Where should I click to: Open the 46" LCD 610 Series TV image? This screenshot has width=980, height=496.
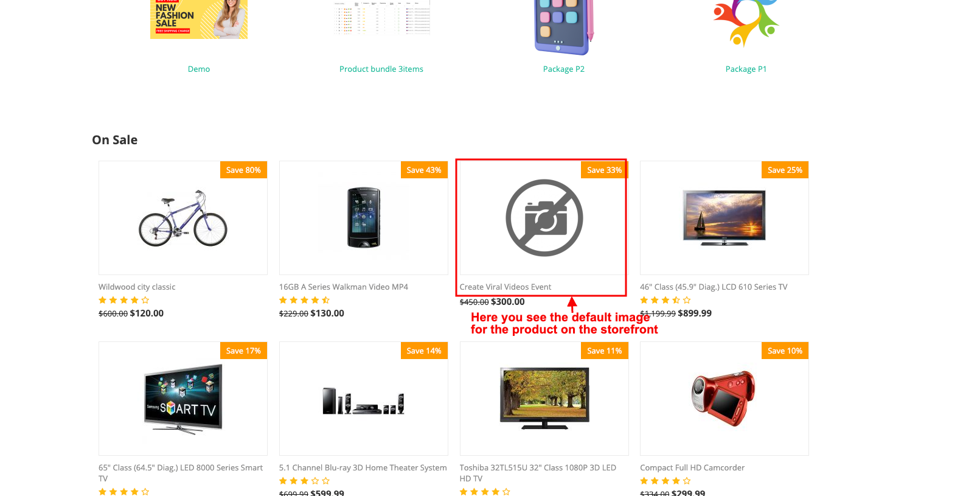pyautogui.click(x=724, y=218)
